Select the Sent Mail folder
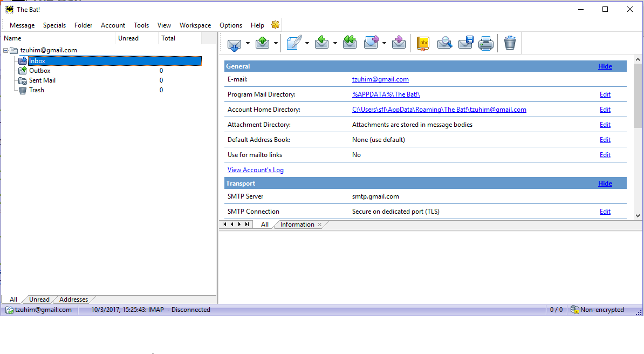This screenshot has width=644, height=354. coord(42,80)
